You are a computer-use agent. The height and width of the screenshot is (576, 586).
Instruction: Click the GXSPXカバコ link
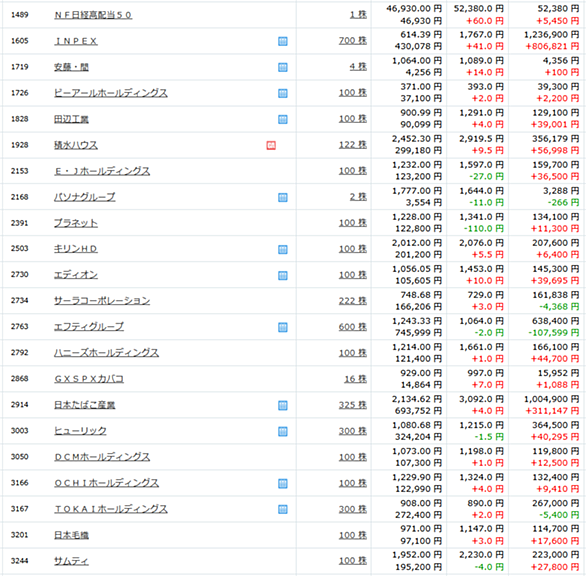coord(89,379)
